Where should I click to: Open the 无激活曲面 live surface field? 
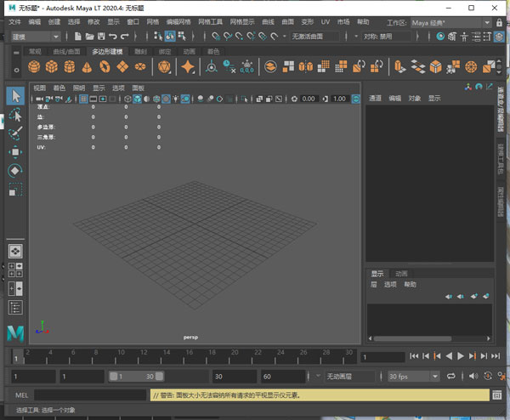pos(314,36)
